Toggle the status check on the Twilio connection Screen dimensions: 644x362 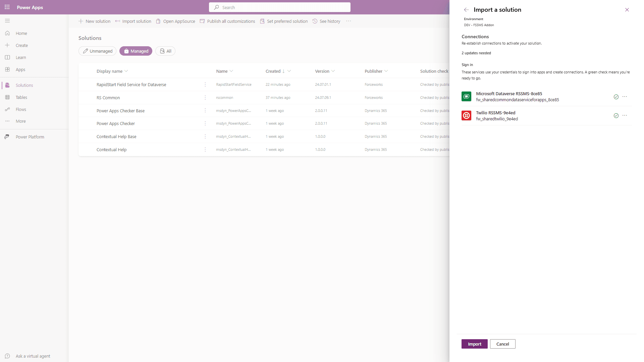616,116
